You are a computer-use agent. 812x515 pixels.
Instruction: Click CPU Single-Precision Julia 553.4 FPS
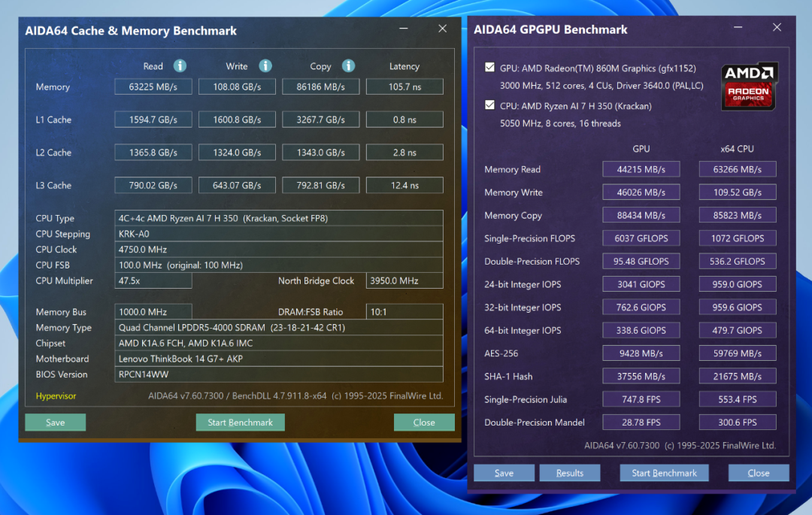point(738,399)
